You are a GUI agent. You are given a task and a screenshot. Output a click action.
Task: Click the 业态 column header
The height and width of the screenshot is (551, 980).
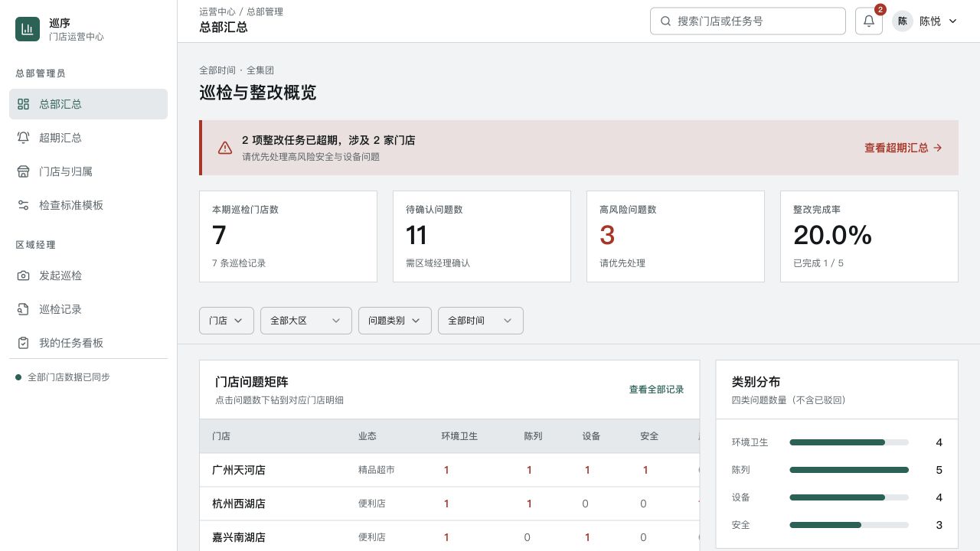click(x=367, y=436)
